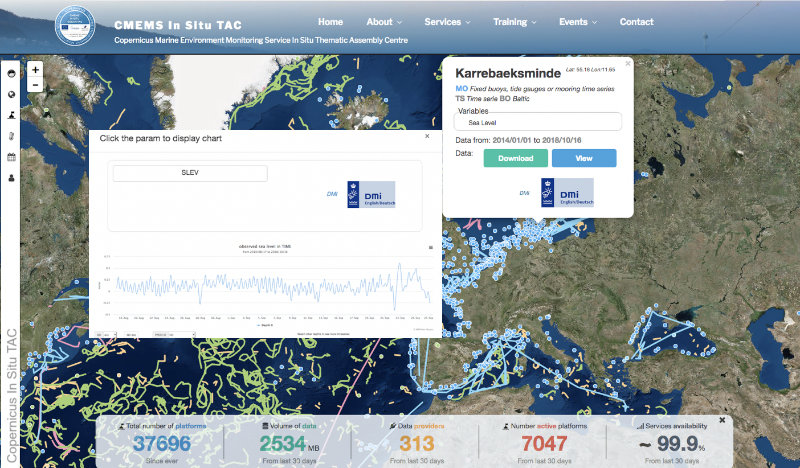Click the CMEMS In Situ TAC title
Image resolution: width=800 pixels, height=468 pixels.
[x=178, y=25]
